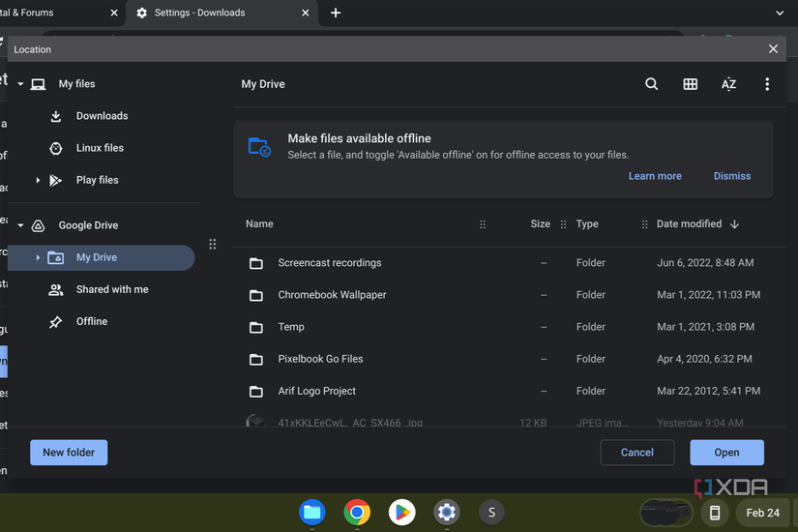
Task: Open the search icon in My Drive toolbar
Action: (651, 84)
